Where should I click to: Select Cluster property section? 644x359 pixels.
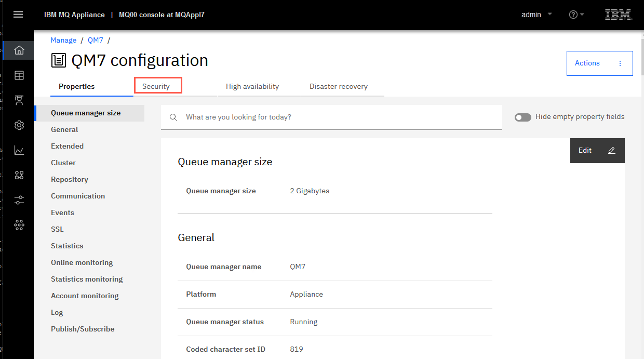[63, 163]
